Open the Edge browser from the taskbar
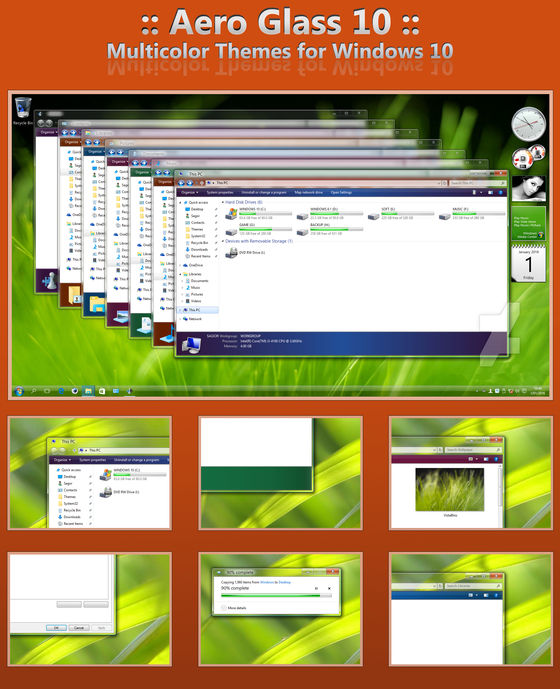The image size is (560, 689). (61, 391)
